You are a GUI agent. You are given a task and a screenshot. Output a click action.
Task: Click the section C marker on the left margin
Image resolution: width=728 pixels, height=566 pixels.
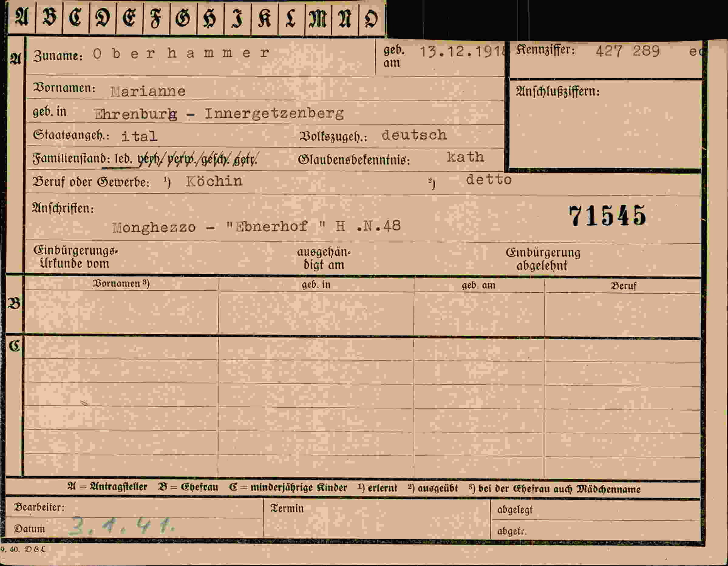point(14,346)
